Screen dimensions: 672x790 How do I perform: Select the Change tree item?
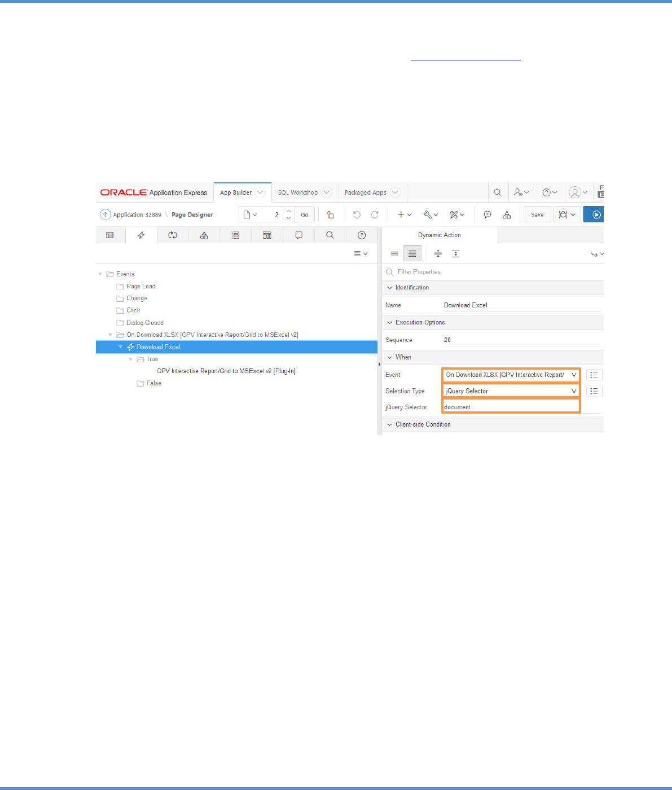(x=137, y=299)
